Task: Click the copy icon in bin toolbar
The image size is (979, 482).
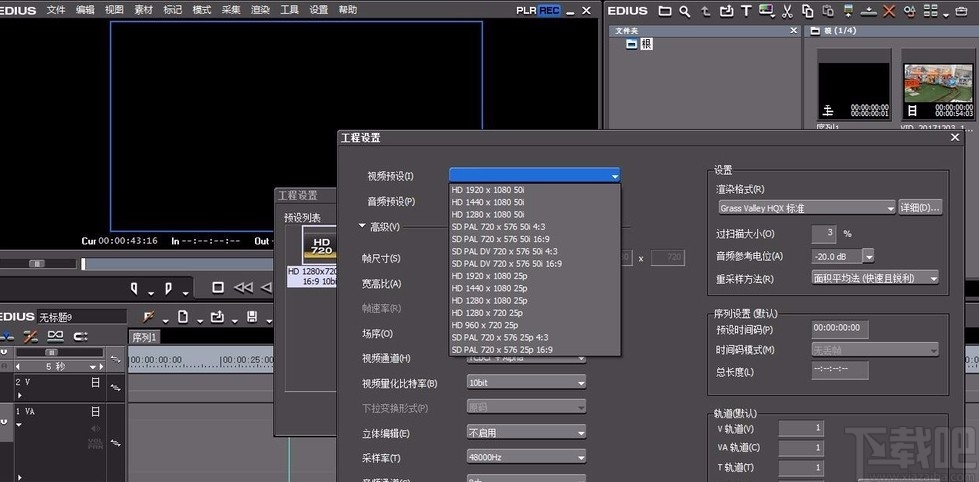Action: point(808,11)
